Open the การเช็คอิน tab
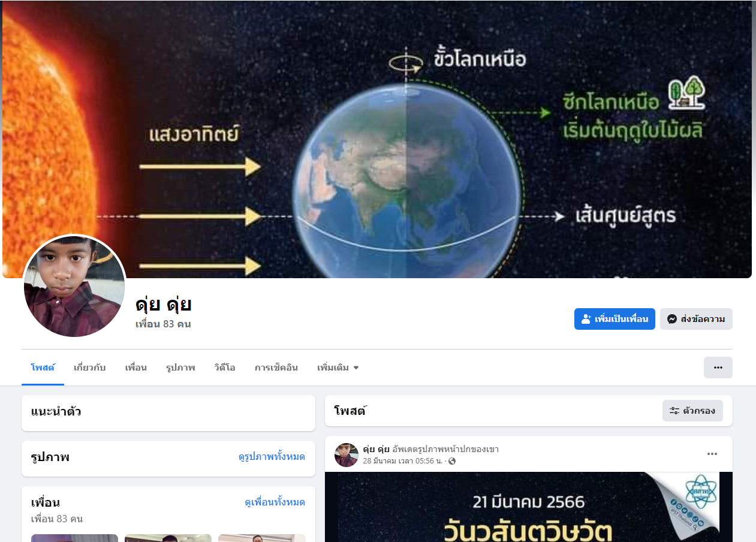Image resolution: width=756 pixels, height=542 pixels. 276,368
